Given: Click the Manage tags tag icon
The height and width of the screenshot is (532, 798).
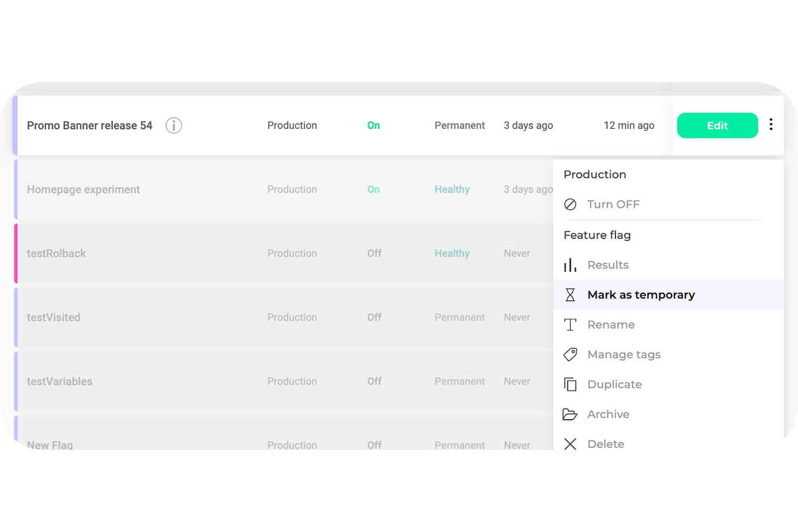Looking at the screenshot, I should coord(570,354).
